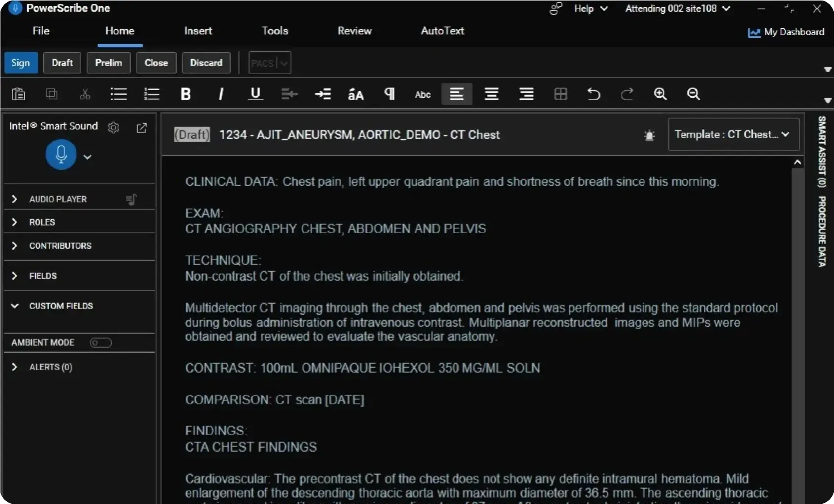
Task: Toggle the Ambient Mode switch
Action: (101, 343)
